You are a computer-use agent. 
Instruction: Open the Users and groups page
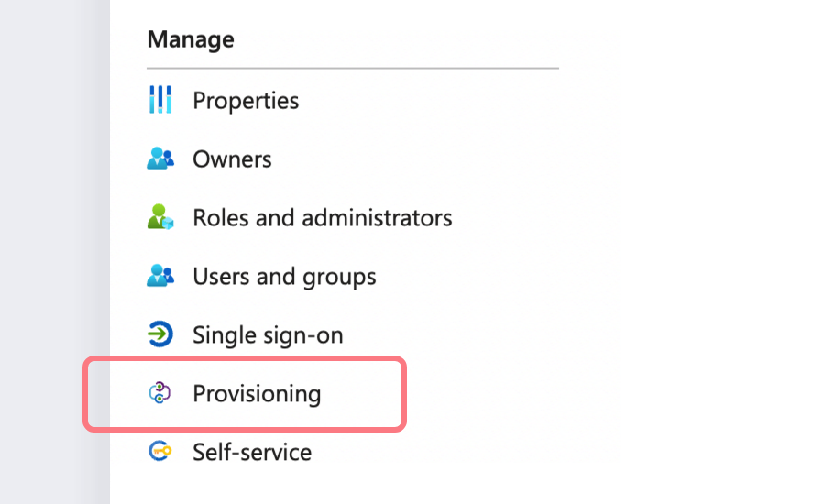(284, 276)
